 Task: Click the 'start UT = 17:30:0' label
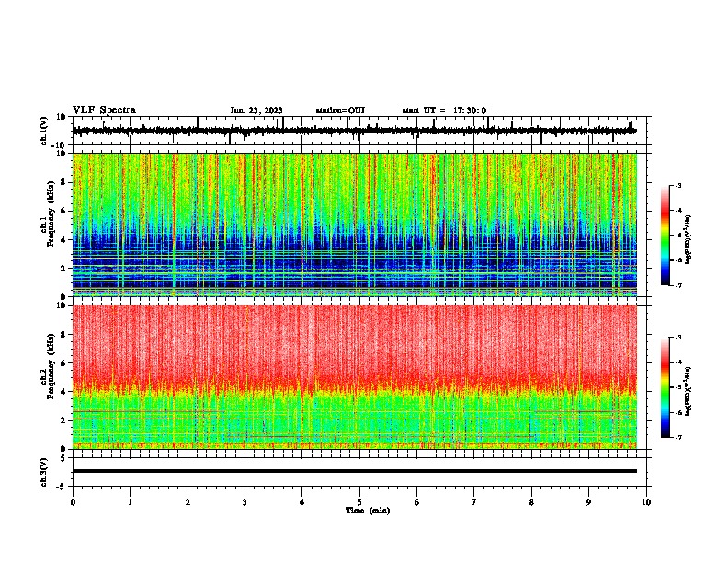tap(444, 110)
